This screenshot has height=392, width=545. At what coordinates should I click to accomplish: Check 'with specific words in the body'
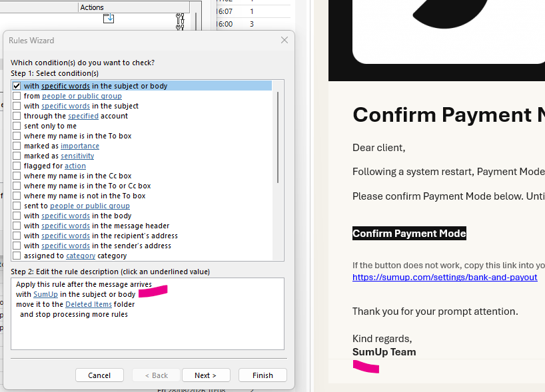[x=17, y=216]
